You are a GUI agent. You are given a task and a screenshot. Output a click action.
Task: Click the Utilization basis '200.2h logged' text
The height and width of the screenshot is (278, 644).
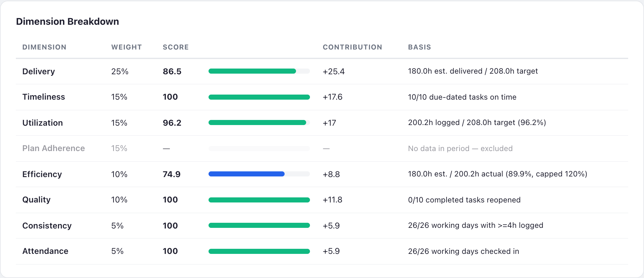click(434, 122)
